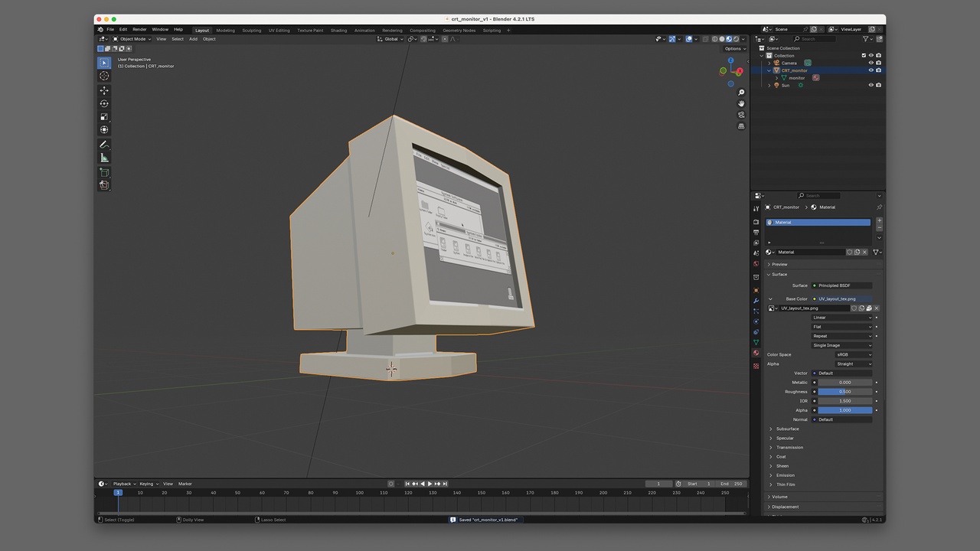Open the World properties tab
This screenshot has width=980, height=551.
pos(756,264)
